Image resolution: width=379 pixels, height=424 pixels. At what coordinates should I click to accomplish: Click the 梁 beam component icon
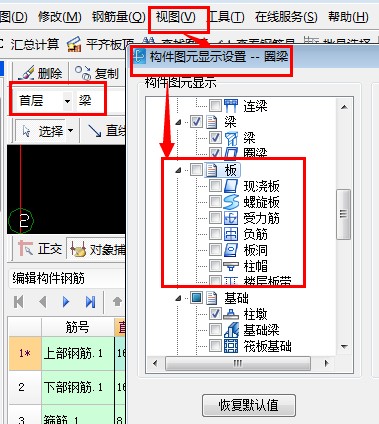click(x=231, y=138)
